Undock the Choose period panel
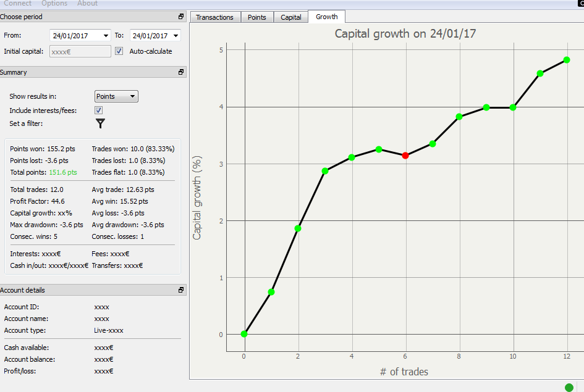 coord(181,17)
